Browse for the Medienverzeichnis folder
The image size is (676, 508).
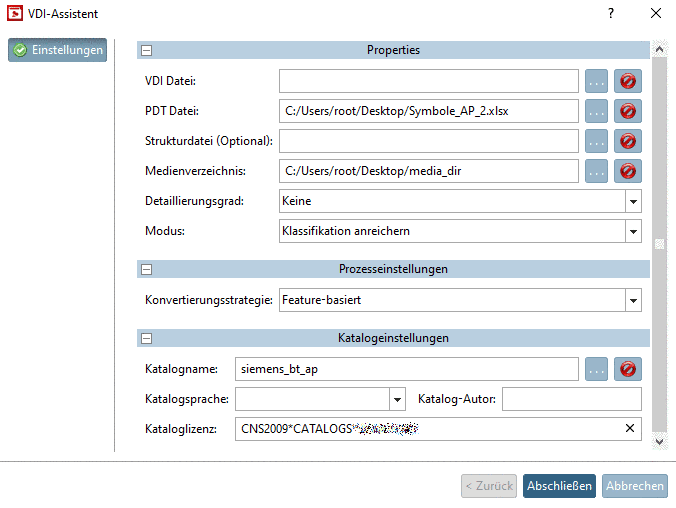[x=597, y=171]
